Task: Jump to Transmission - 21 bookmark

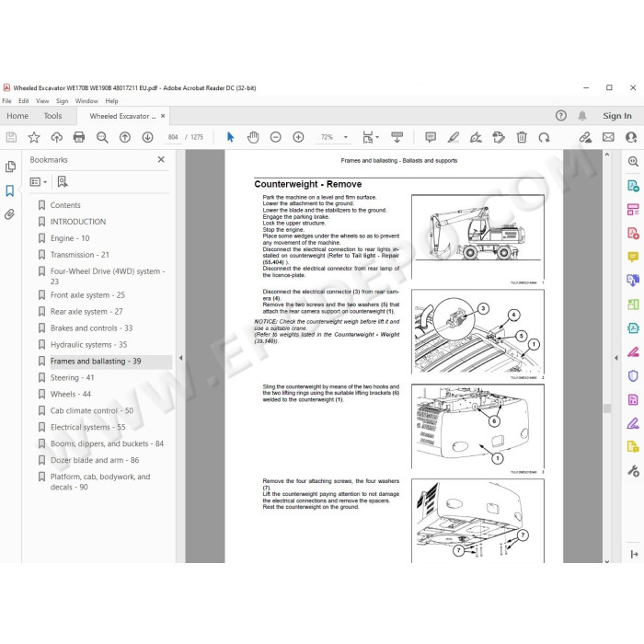Action: tap(80, 255)
